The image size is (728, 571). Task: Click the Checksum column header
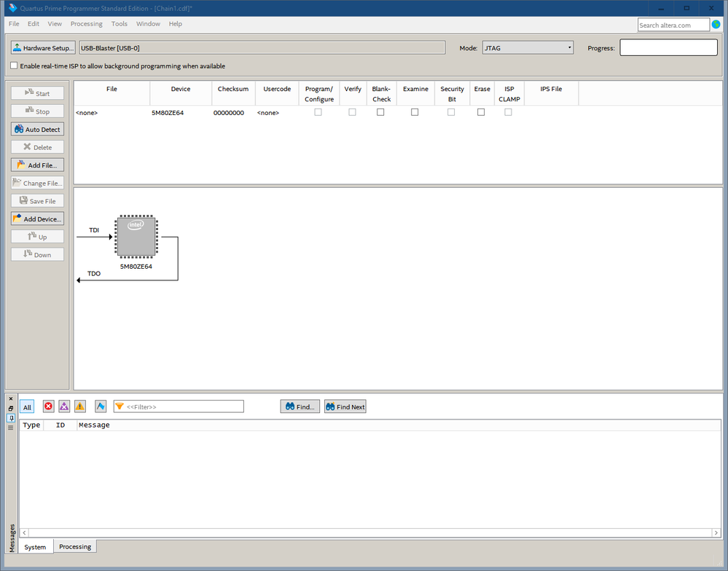point(233,93)
